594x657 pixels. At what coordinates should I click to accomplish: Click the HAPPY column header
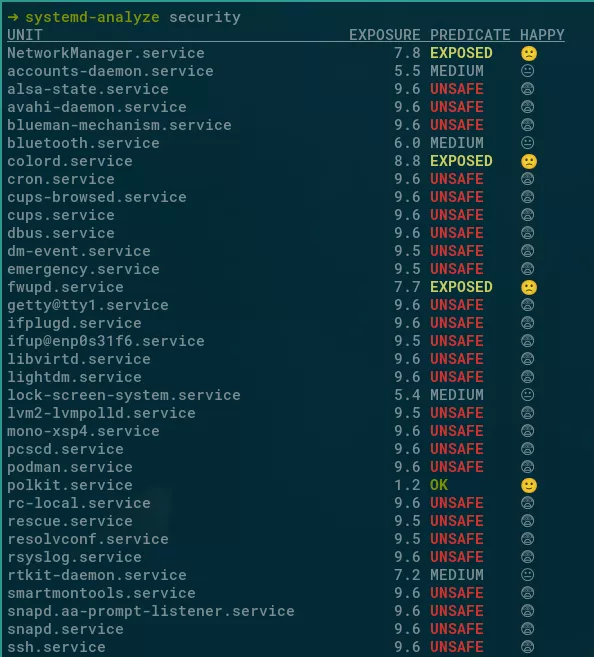[x=542, y=35]
